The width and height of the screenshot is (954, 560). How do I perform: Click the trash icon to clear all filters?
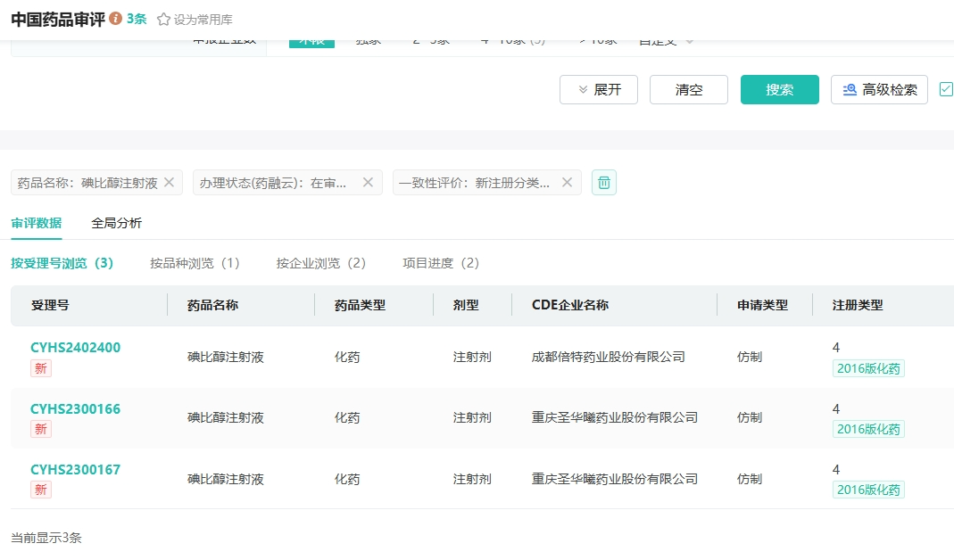[604, 182]
